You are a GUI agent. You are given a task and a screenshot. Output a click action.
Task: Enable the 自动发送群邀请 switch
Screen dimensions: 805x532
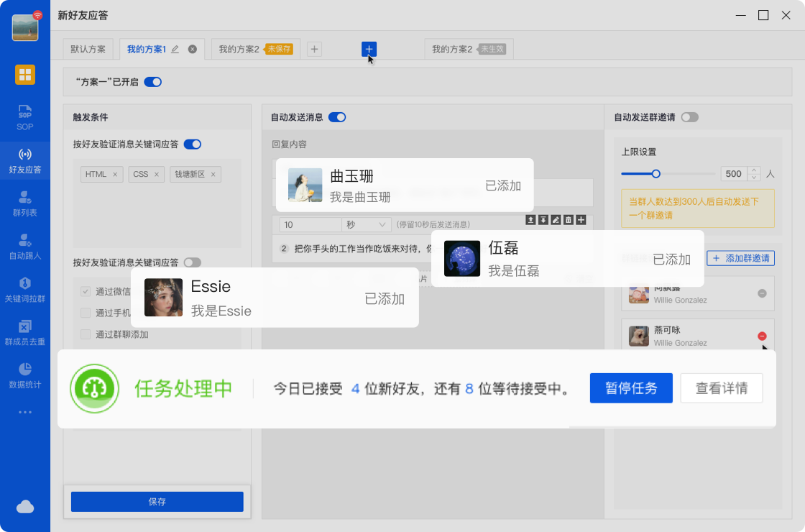pos(689,117)
